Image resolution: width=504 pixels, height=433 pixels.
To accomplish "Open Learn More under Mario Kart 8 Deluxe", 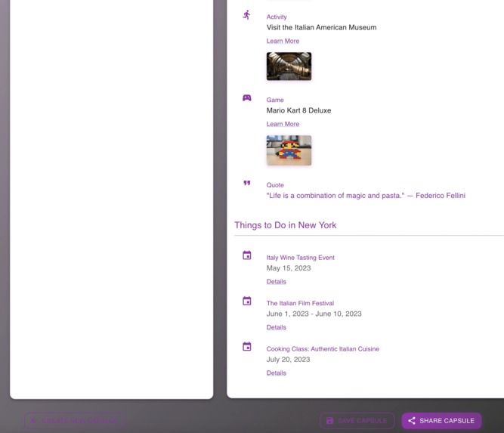I will coord(283,124).
